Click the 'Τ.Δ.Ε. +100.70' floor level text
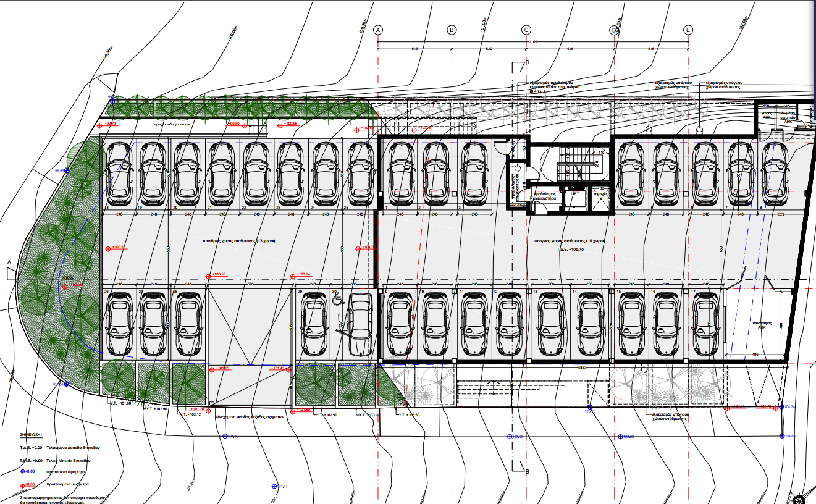Image resolution: width=816 pixels, height=504 pixels. click(570, 248)
